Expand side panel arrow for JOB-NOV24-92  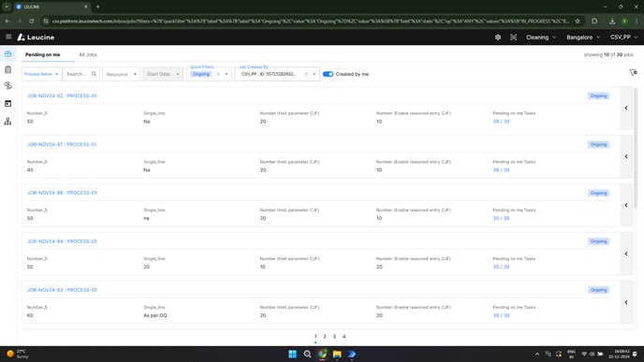626,108
